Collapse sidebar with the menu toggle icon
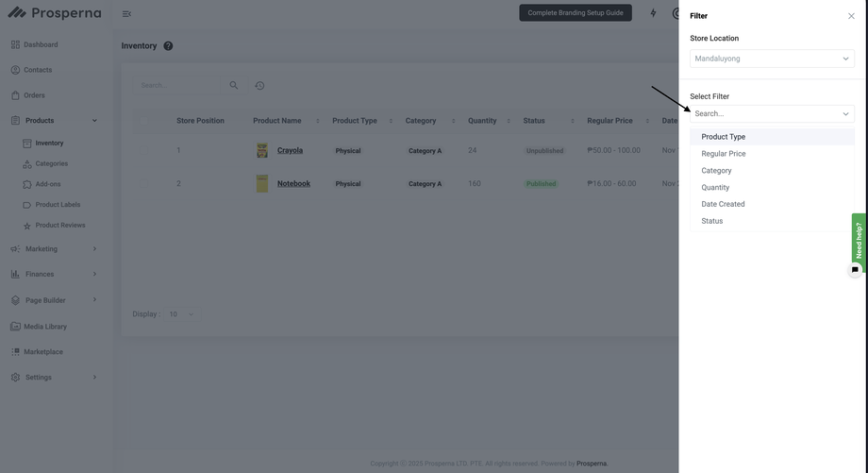 pos(126,14)
